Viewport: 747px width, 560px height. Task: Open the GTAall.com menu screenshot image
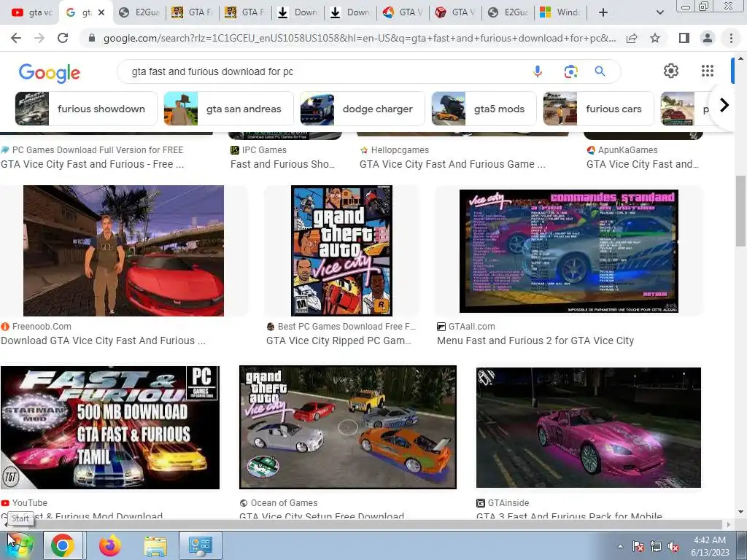(x=569, y=251)
